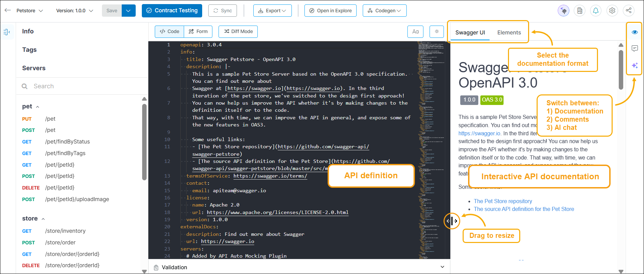Open the Codegen dropdown
The image size is (644, 274).
pyautogui.click(x=385, y=11)
